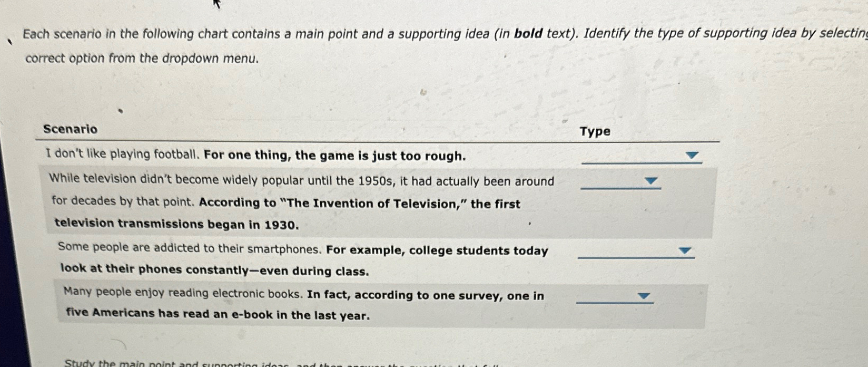Expand the Type dropdown arrow for e-book scenario
The width and height of the screenshot is (868, 367).
point(644,296)
